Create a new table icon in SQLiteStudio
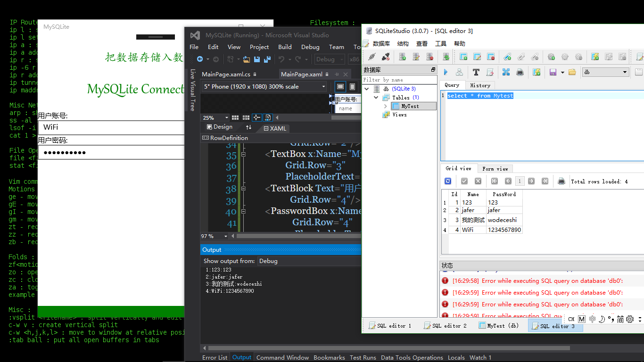Viewport: 644px width, 362px height. coord(463,57)
